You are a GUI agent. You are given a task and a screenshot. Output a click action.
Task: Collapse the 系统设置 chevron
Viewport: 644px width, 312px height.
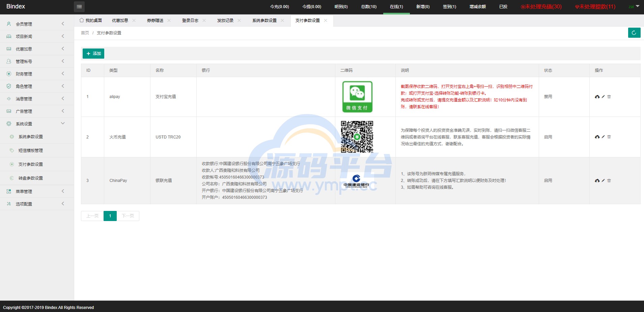pyautogui.click(x=63, y=123)
